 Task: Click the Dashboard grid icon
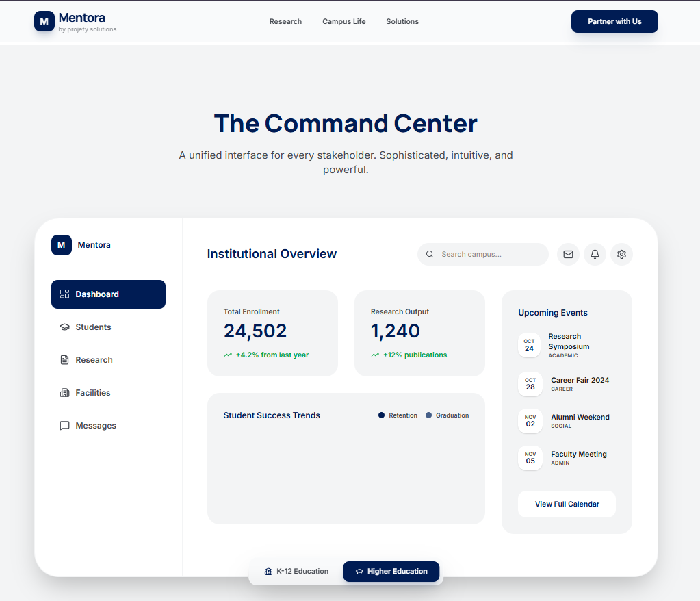(x=65, y=294)
